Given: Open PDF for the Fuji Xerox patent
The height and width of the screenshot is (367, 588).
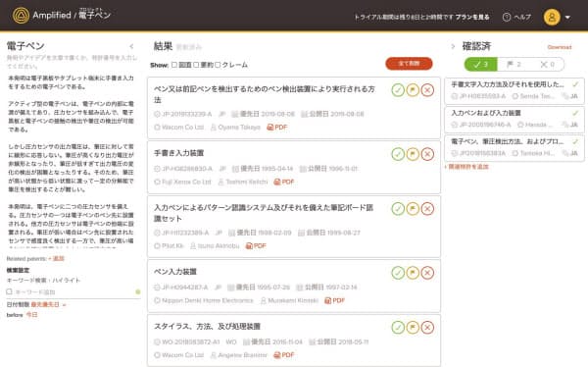Looking at the screenshot, I should [284, 182].
